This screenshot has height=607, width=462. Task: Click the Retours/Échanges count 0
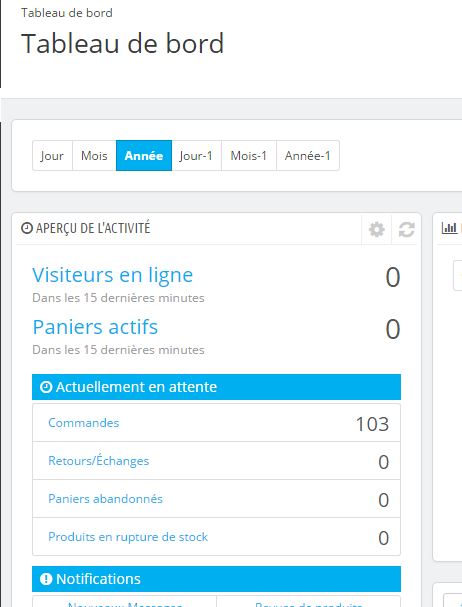383,462
